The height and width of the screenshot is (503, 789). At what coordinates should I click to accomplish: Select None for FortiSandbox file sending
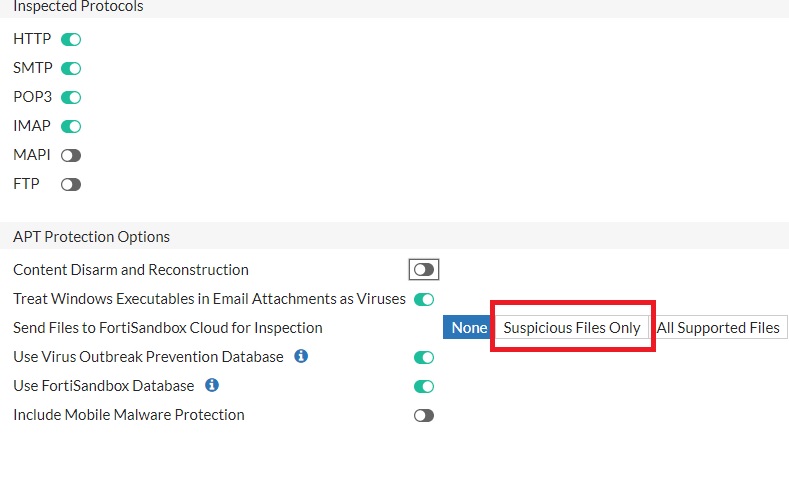coord(469,328)
